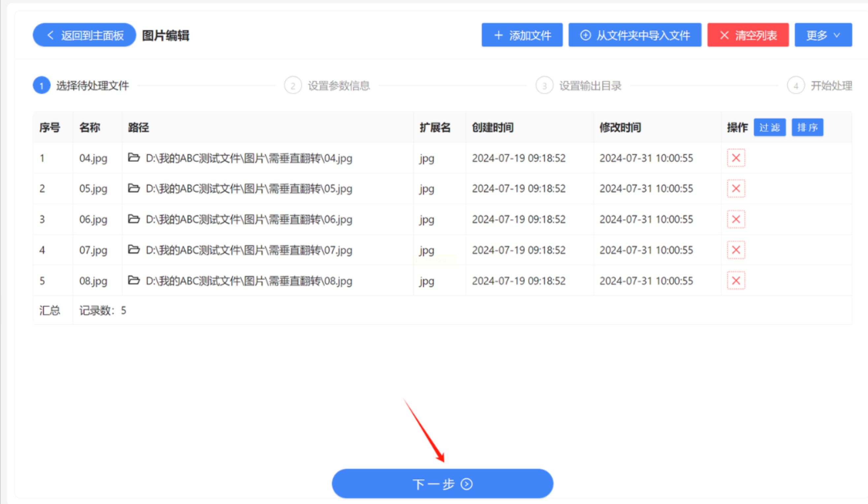The height and width of the screenshot is (504, 868).
Task: Expand the 更多 dropdown menu
Action: [x=823, y=35]
